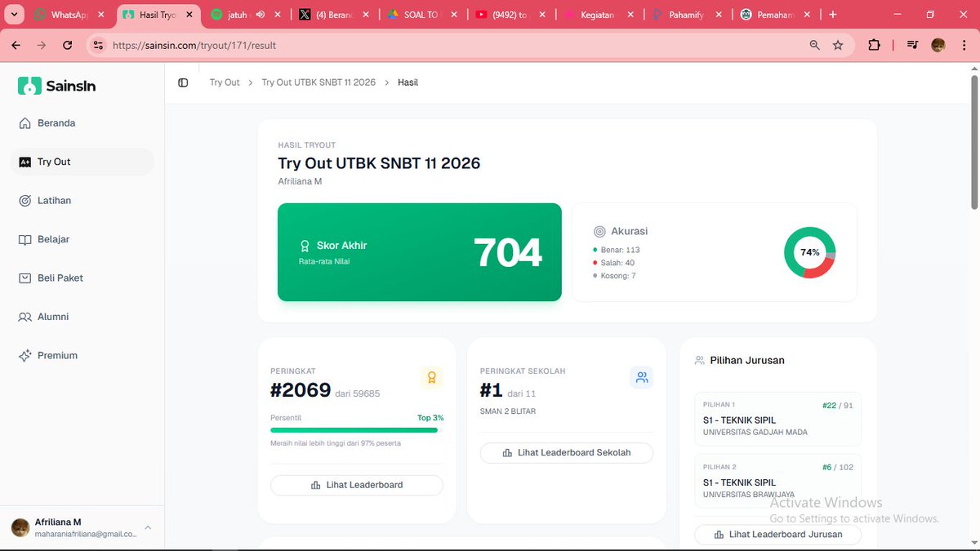The image size is (980, 551).
Task: Switch to the WhatsApp browser tab
Action: pos(69,15)
